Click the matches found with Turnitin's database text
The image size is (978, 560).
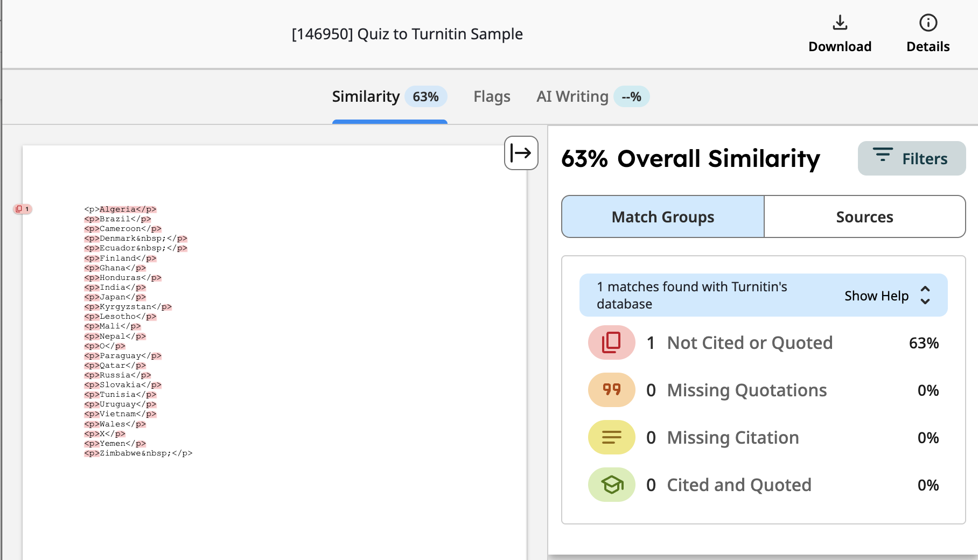tap(691, 295)
